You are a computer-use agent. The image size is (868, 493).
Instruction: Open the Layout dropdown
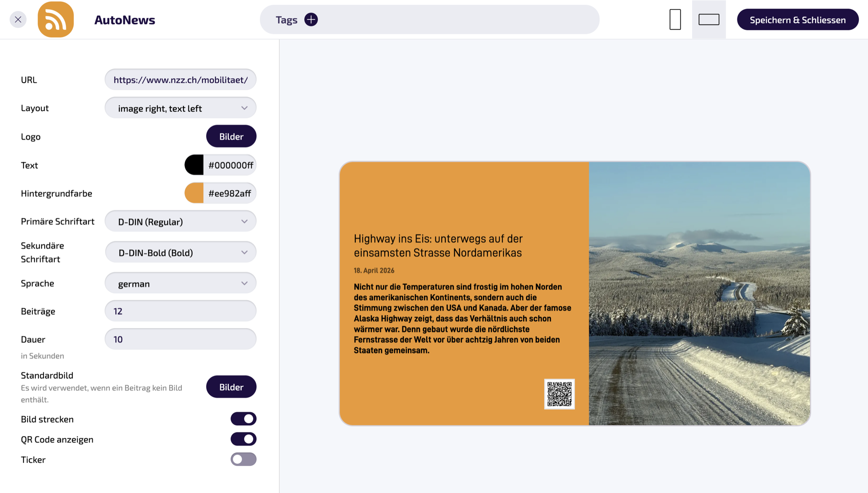point(180,108)
